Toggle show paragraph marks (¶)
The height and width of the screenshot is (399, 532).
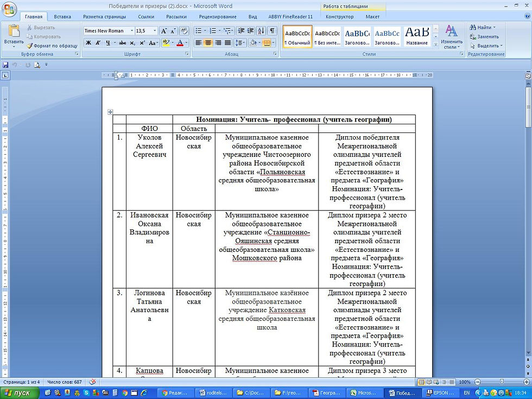[x=272, y=31]
